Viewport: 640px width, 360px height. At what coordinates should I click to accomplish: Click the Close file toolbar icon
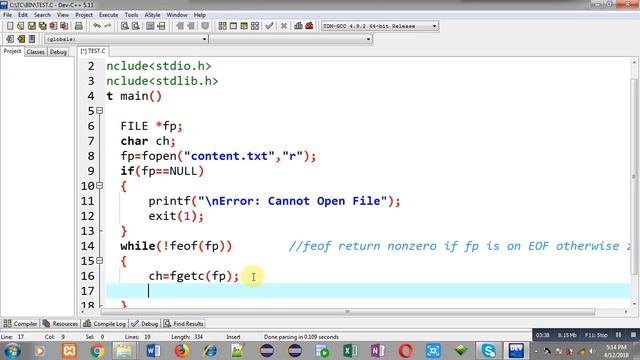click(53, 26)
